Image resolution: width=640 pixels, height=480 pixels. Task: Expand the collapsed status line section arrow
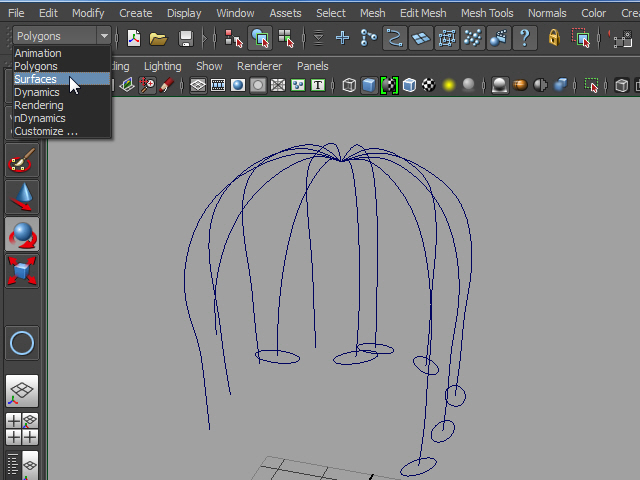point(204,39)
